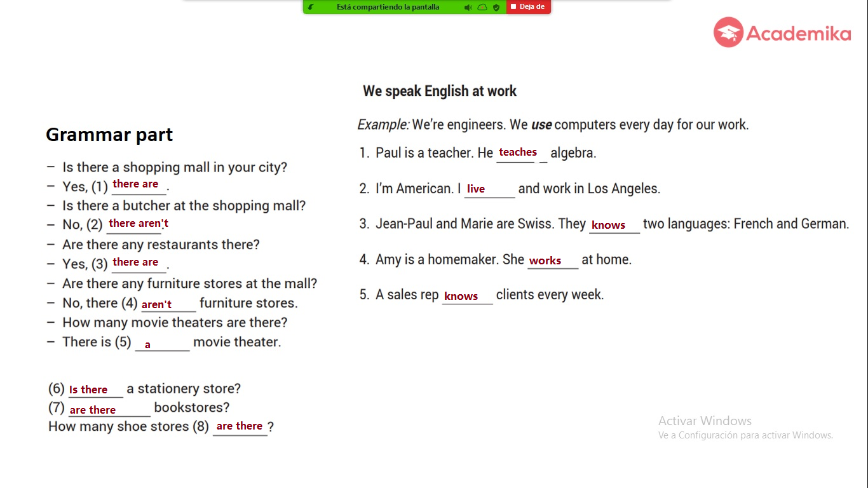The width and height of the screenshot is (868, 488).
Task: Click the 'Grammar part' heading
Action: point(109,135)
